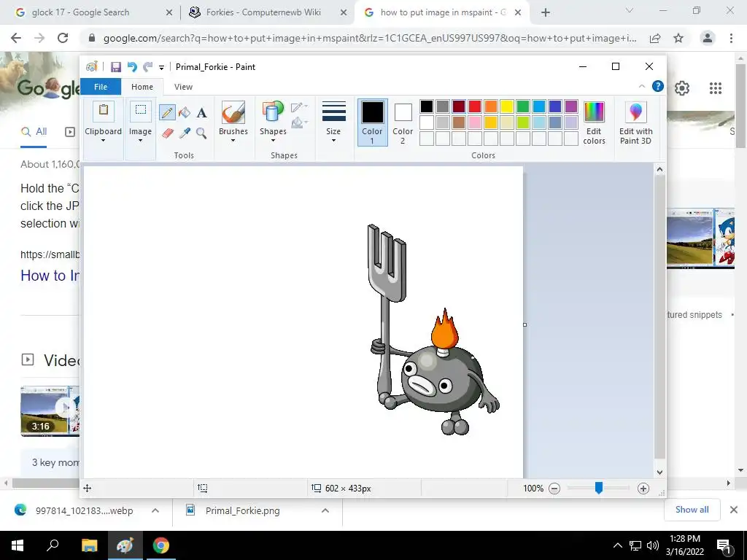Image resolution: width=747 pixels, height=560 pixels.
Task: Pick the yellow color swatch
Action: 506,106
